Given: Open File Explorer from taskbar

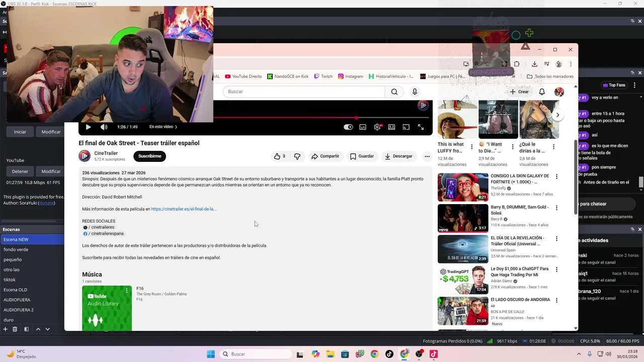Looking at the screenshot, I should pos(330,354).
